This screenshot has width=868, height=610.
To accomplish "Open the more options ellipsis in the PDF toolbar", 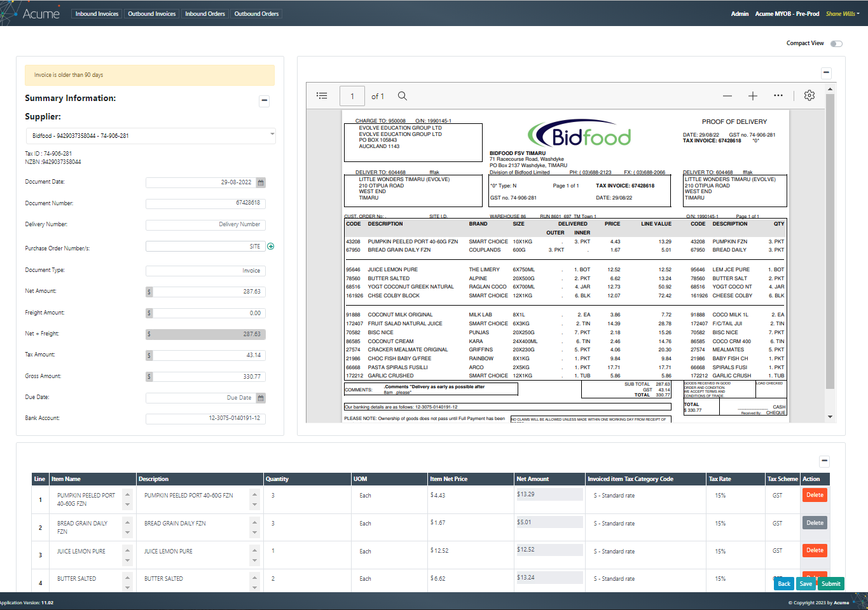I will [778, 95].
